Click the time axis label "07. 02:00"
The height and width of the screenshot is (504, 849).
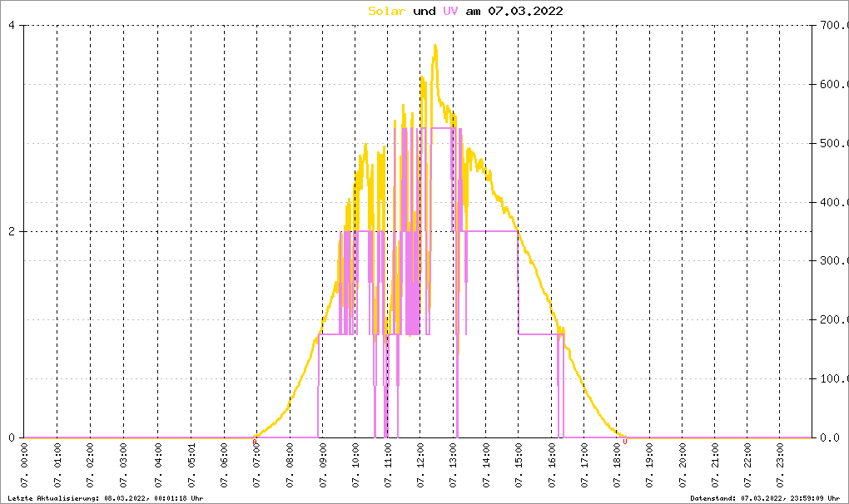coord(91,465)
